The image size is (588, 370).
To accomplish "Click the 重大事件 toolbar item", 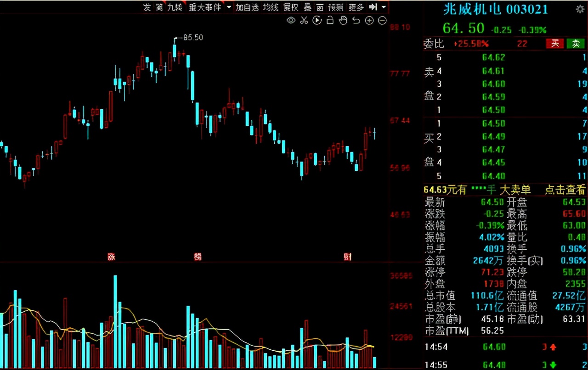I will pyautogui.click(x=205, y=7).
